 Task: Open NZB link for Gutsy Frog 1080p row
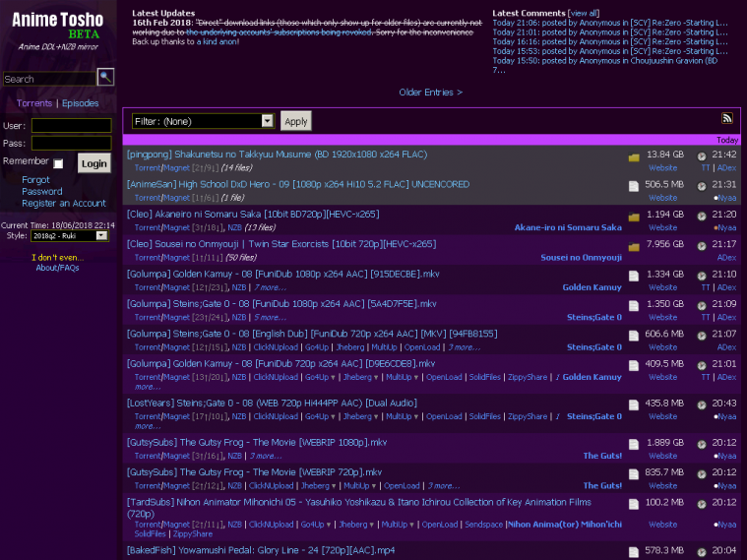click(x=234, y=456)
